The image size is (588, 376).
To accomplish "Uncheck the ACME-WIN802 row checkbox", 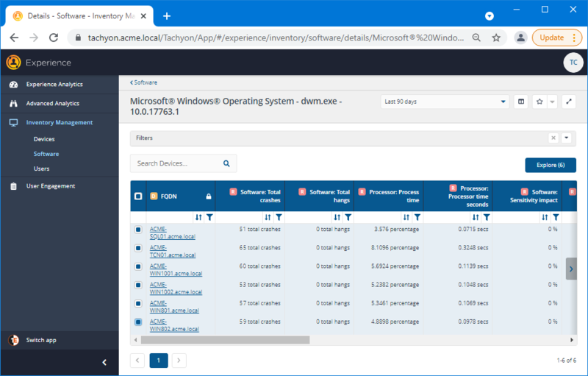I will point(138,322).
